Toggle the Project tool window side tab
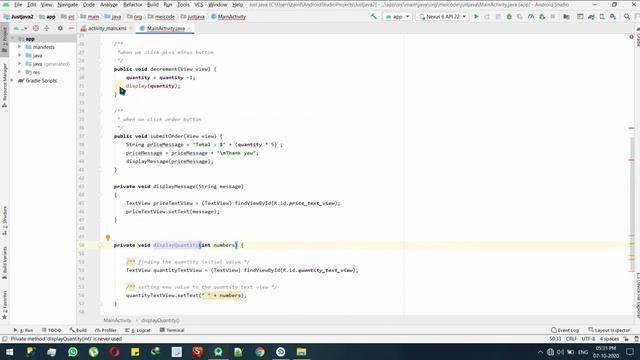Screen dimensions: 640x360 [4, 39]
